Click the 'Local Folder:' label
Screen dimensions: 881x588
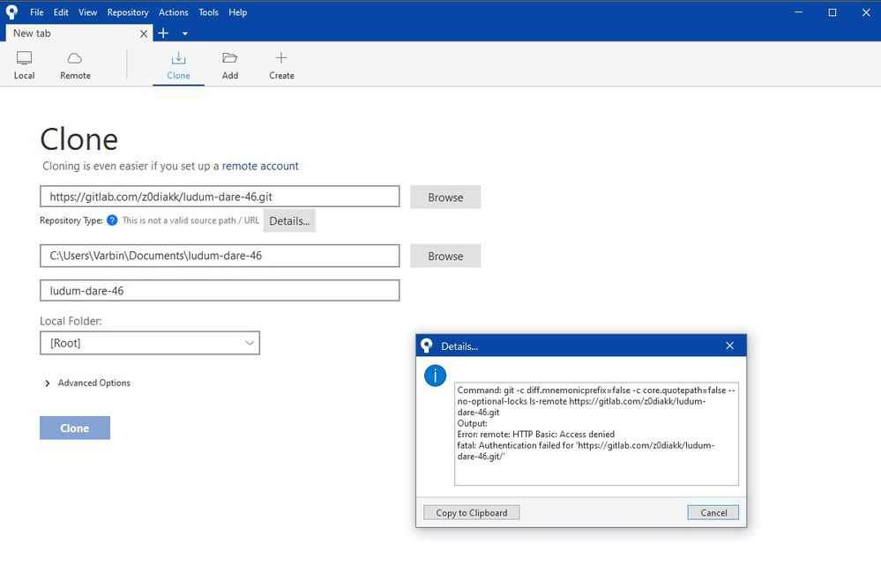pyautogui.click(x=71, y=321)
